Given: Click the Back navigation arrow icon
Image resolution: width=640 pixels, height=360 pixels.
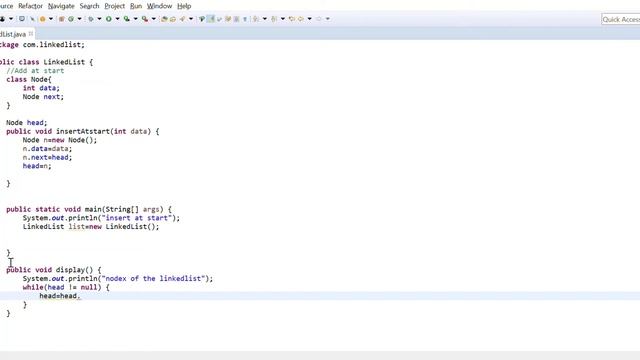Looking at the screenshot, I should pos(301,19).
